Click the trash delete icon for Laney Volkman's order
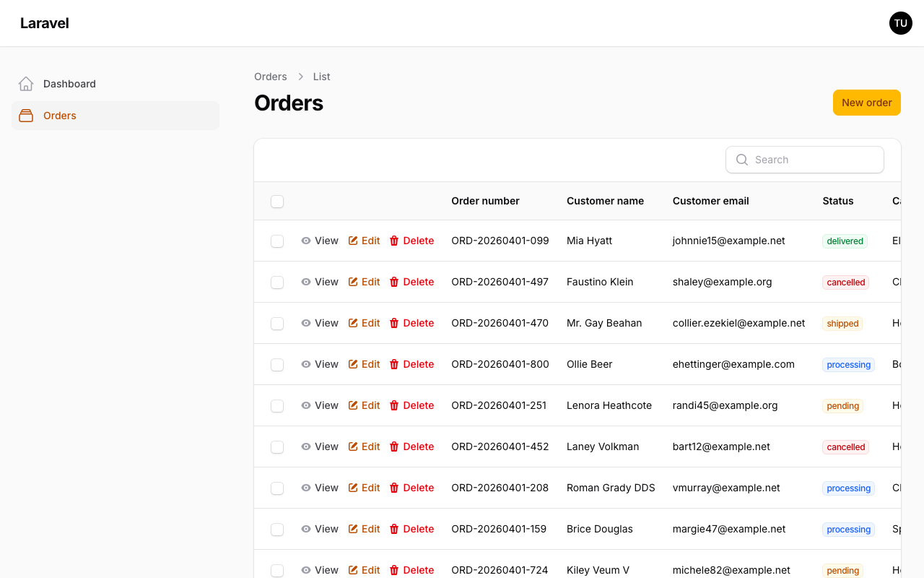 click(394, 447)
